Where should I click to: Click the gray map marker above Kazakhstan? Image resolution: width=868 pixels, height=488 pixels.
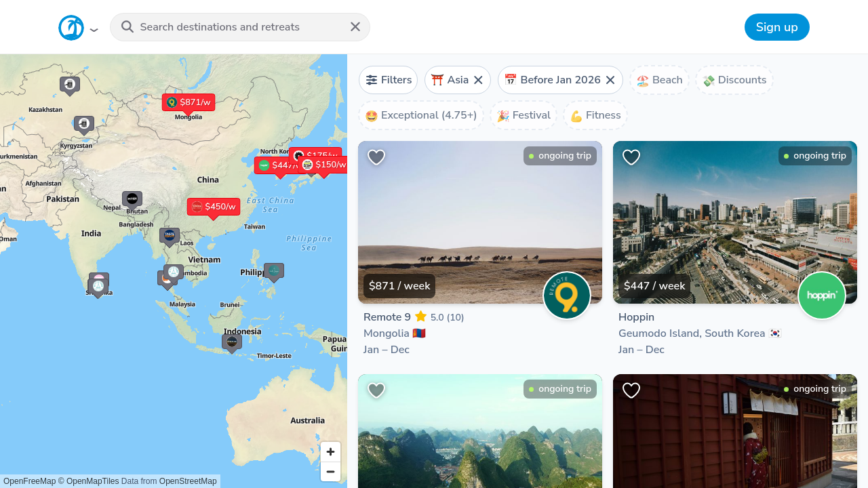70,85
